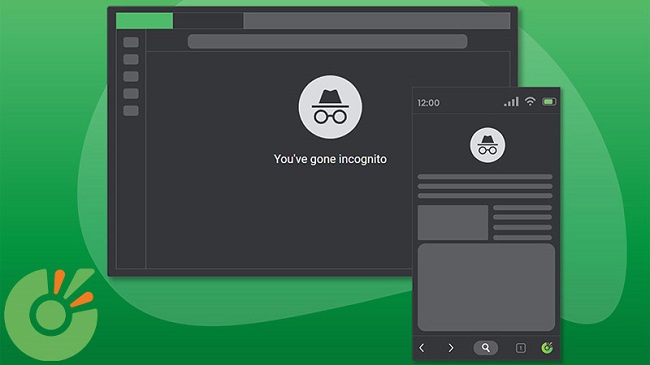Tap the incognito icon on mobile screen
This screenshot has width=650, height=365.
(488, 145)
